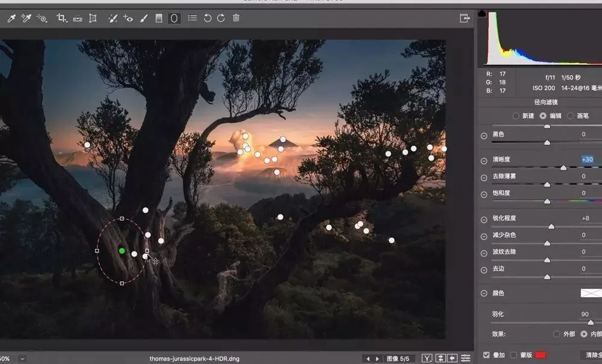Go to next image arrow
The height and width of the screenshot is (364, 602).
(377, 359)
